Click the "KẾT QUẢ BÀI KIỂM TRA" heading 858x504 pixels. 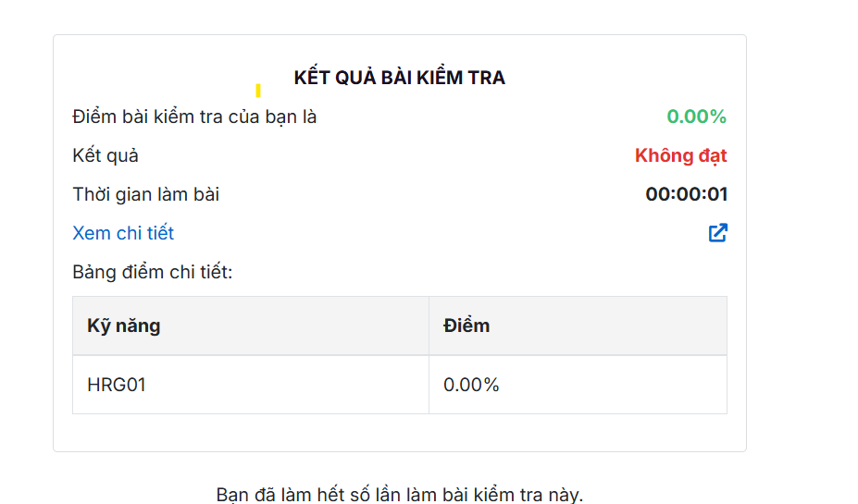tap(399, 78)
